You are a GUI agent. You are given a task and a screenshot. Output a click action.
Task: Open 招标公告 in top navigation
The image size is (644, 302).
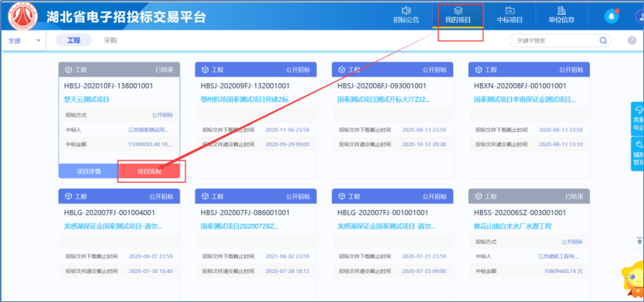pyautogui.click(x=406, y=16)
